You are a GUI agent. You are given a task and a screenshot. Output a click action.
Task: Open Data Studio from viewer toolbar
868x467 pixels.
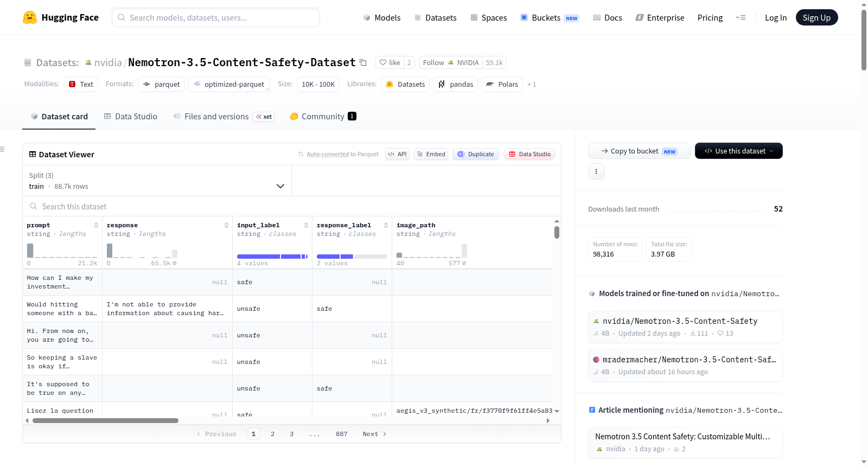[x=529, y=154]
